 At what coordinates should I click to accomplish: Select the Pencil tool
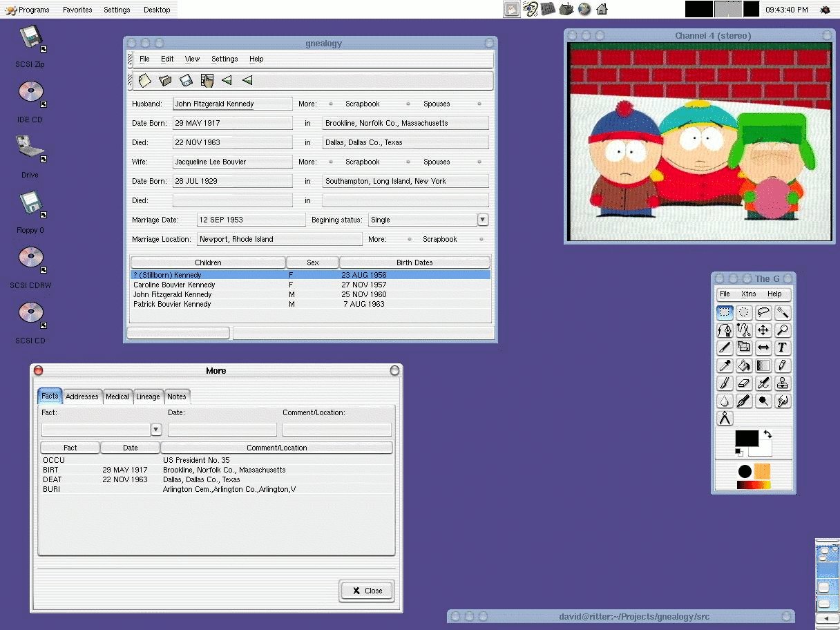[783, 365]
